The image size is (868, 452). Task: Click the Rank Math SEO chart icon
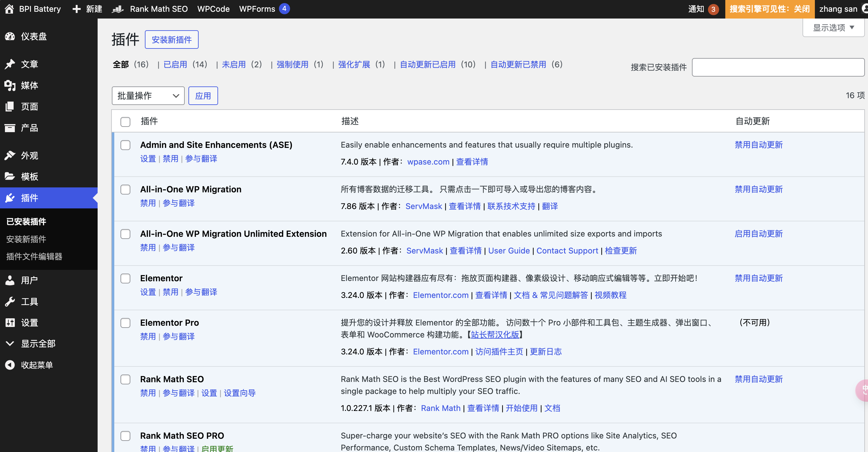pyautogui.click(x=118, y=9)
